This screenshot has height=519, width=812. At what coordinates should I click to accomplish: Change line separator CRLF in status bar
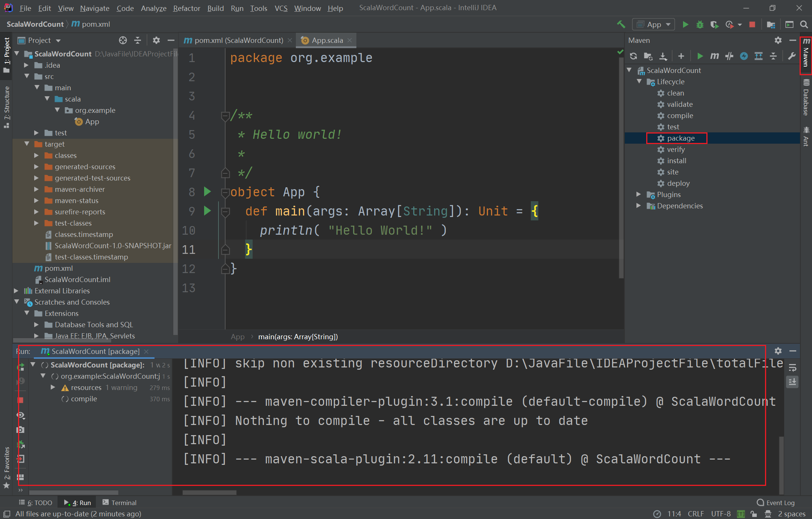coord(695,514)
